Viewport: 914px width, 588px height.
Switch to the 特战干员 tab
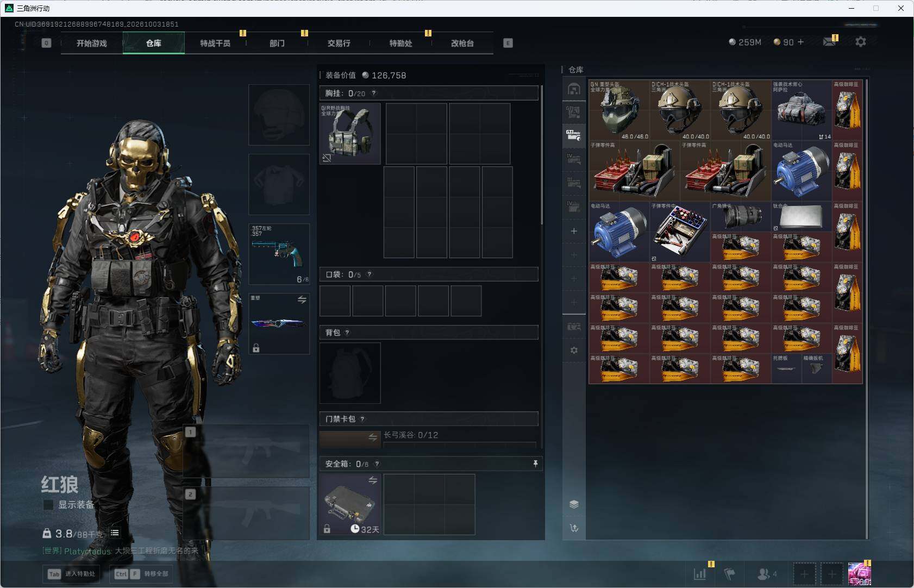tap(215, 43)
